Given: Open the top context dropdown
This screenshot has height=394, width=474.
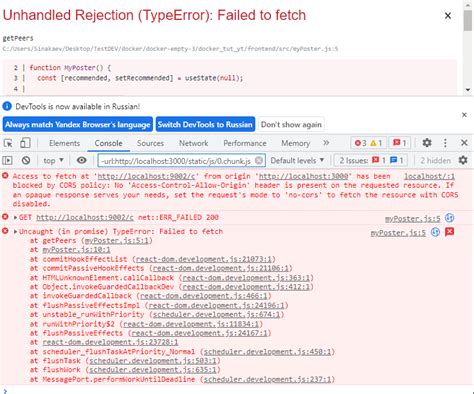Looking at the screenshot, I should tap(53, 161).
